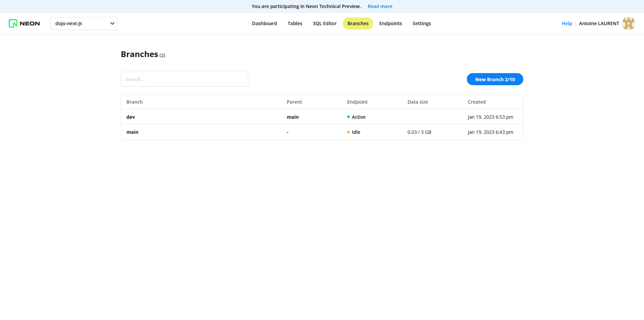This screenshot has height=320, width=644.
Task: Open the main branch name
Action: (132, 132)
